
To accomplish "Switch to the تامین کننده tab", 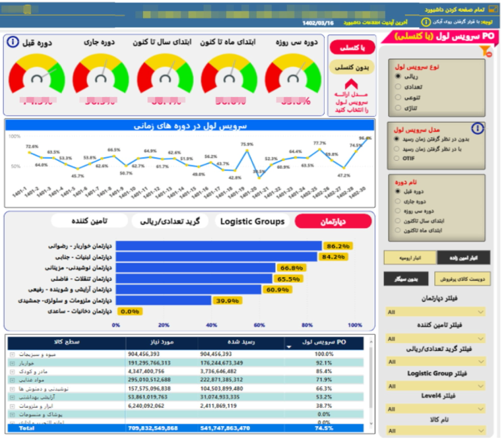I will (x=89, y=221).
